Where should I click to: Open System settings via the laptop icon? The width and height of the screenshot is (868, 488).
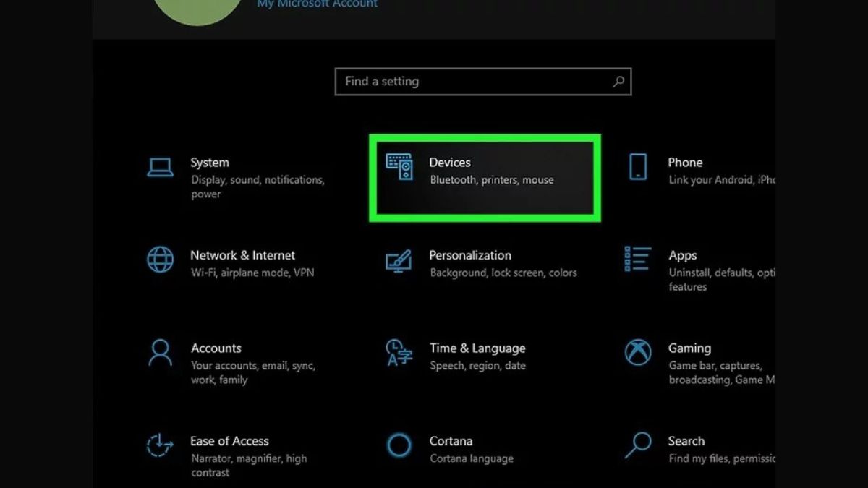160,167
